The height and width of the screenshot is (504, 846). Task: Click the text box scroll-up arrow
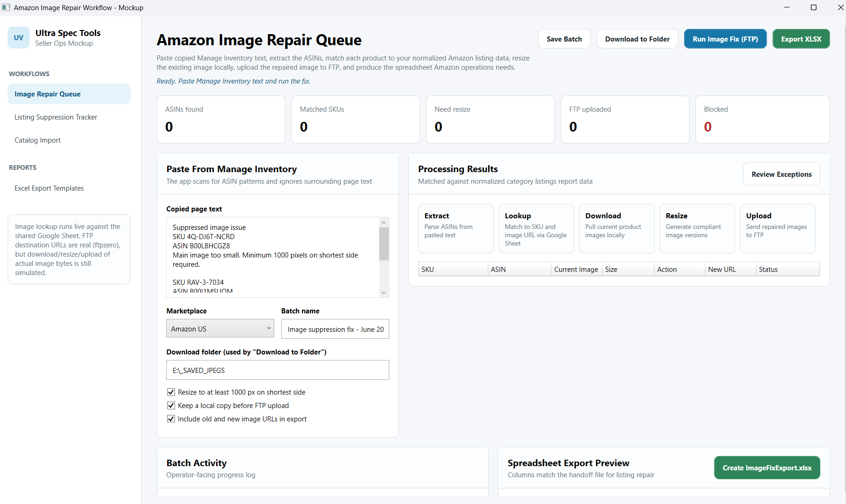pyautogui.click(x=384, y=222)
